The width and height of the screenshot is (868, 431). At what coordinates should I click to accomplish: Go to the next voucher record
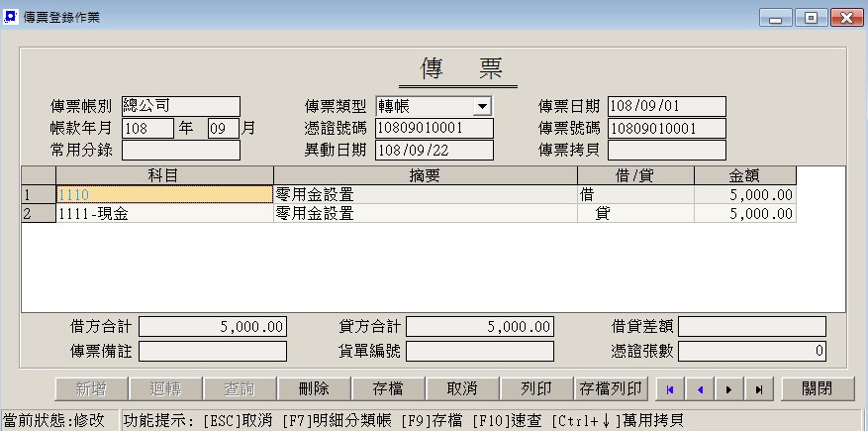pos(729,389)
